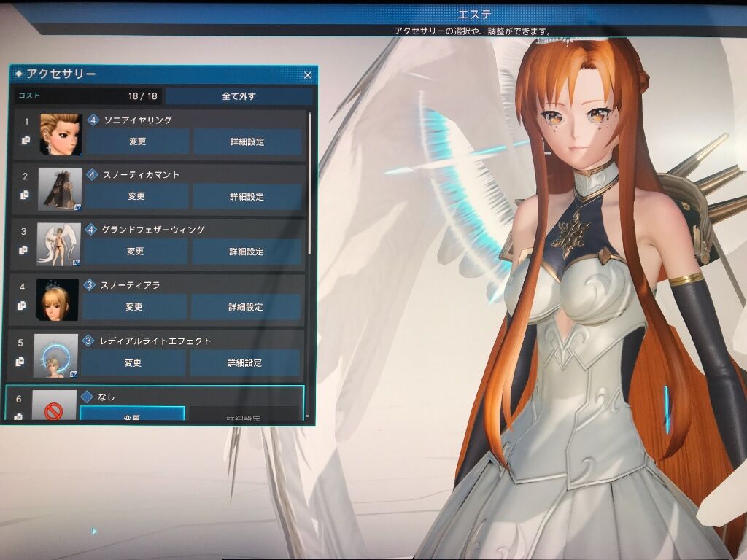Click cost 3 diamond icon beside レディアルライトエフェクト
This screenshot has height=560, width=747.
click(88, 341)
